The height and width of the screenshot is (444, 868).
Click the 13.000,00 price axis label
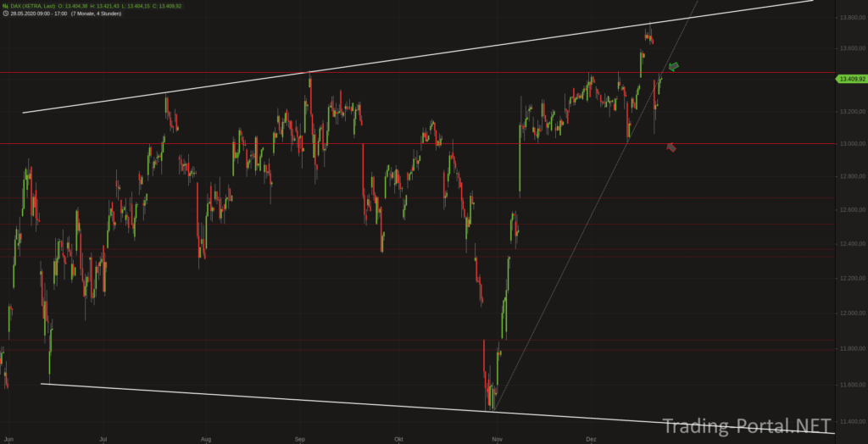coord(851,144)
